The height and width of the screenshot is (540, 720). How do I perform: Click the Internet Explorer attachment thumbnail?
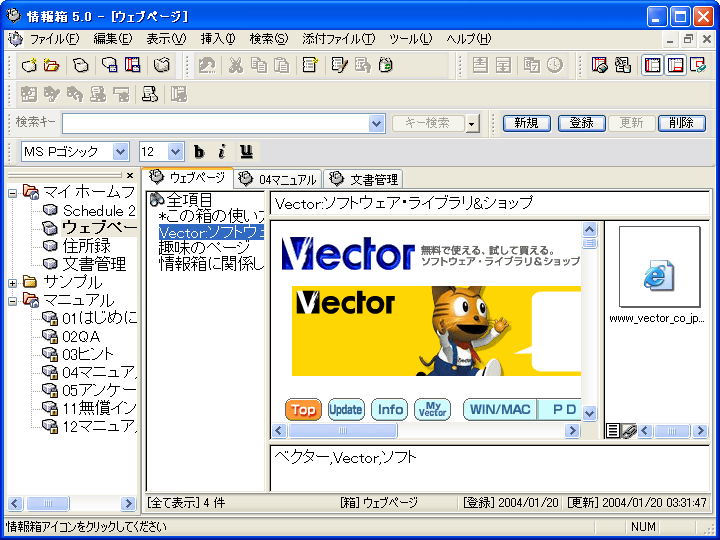point(659,267)
